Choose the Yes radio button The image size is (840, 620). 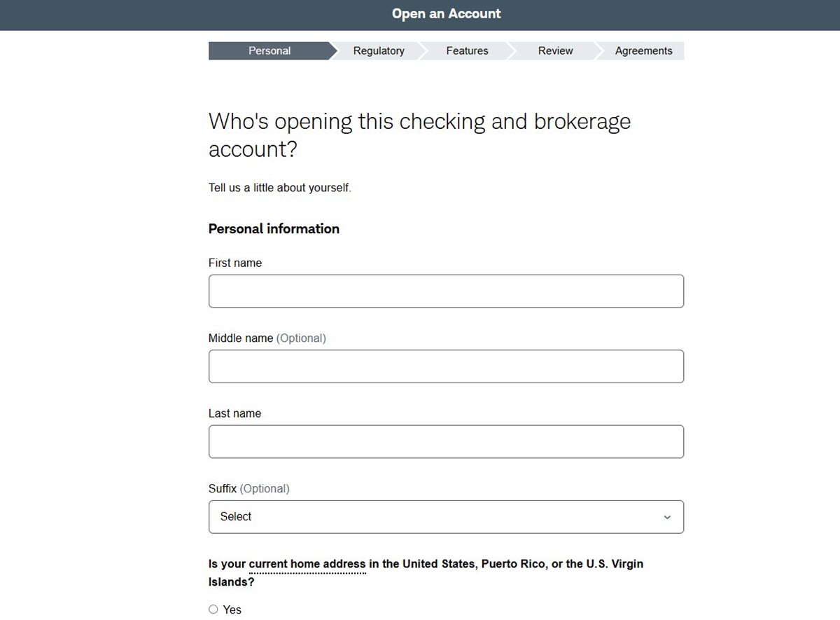[x=213, y=609]
